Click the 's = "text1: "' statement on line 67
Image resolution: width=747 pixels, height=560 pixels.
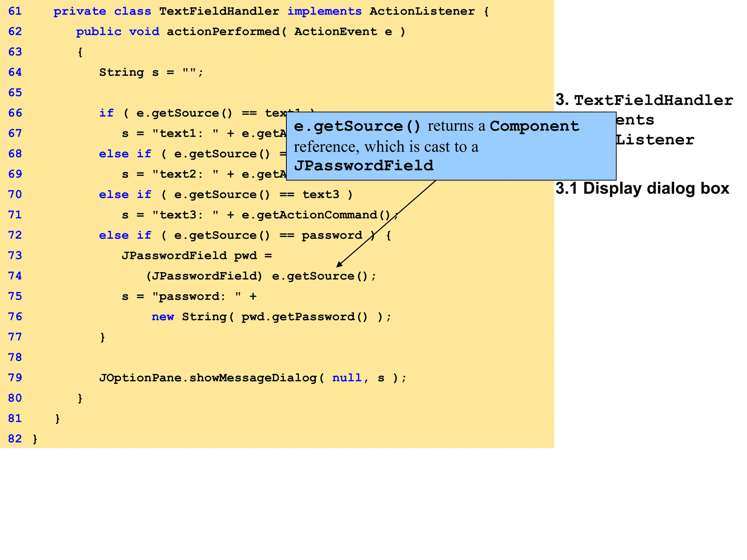(x=171, y=133)
